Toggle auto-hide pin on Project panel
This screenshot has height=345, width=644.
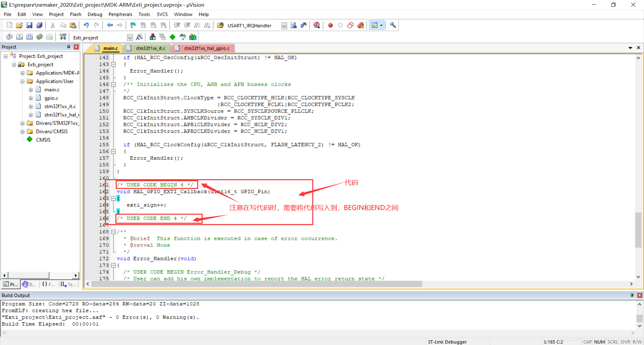click(68, 47)
